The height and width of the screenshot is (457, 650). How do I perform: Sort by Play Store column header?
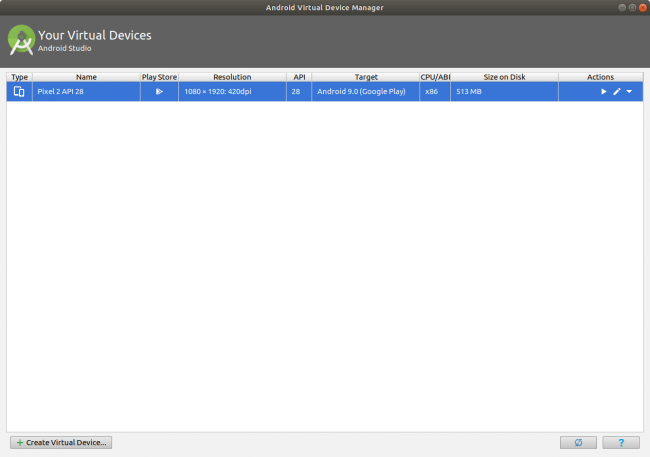coord(159,77)
